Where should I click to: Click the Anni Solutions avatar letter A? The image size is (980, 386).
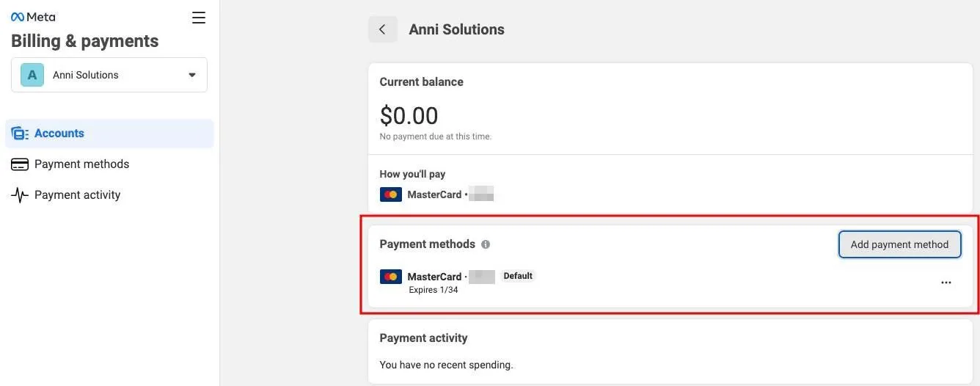[x=32, y=75]
